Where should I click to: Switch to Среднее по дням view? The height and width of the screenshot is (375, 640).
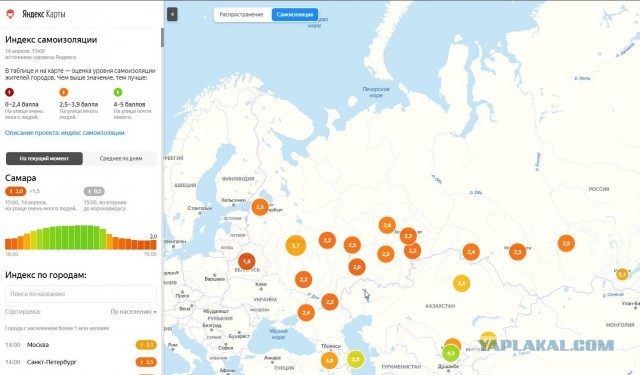point(121,158)
